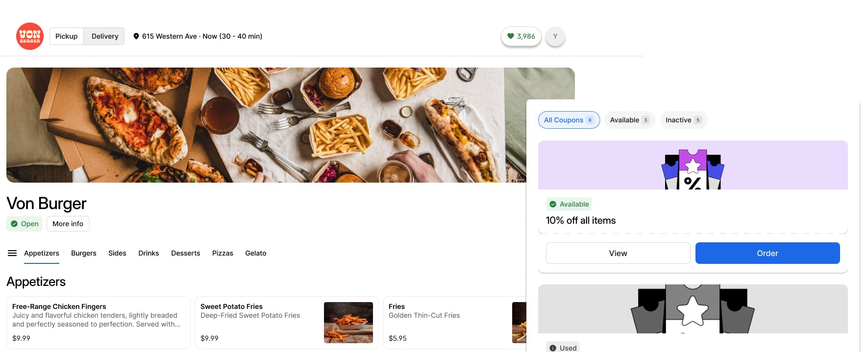The image size is (868, 352).
Task: Click the View coupon button
Action: [618, 253]
